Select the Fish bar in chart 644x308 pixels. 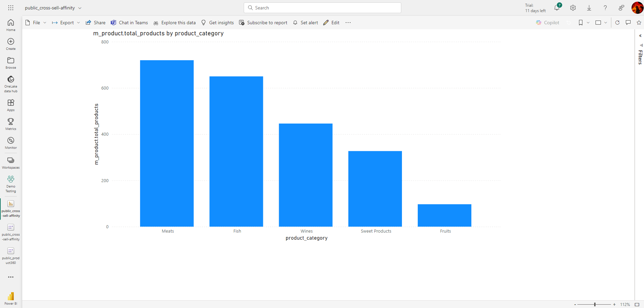(236, 151)
